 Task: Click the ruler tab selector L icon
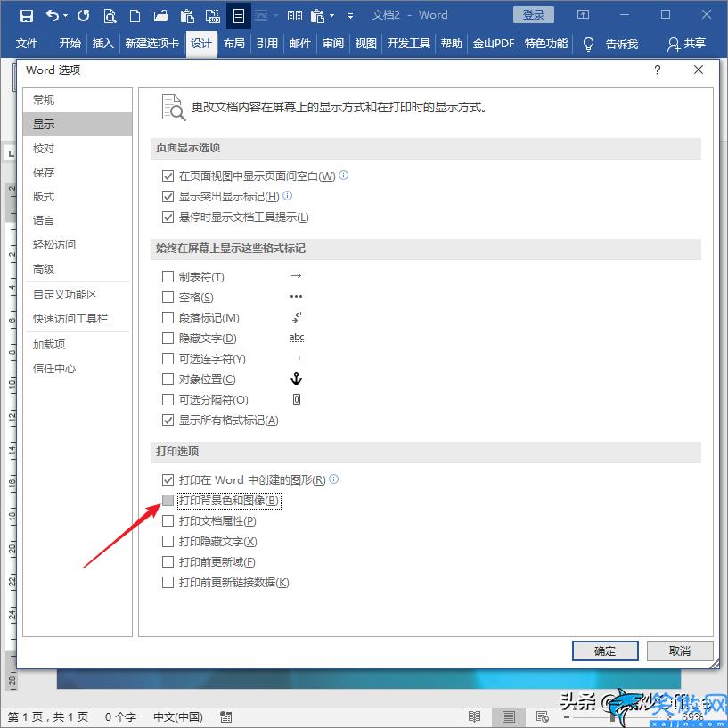tap(11, 153)
